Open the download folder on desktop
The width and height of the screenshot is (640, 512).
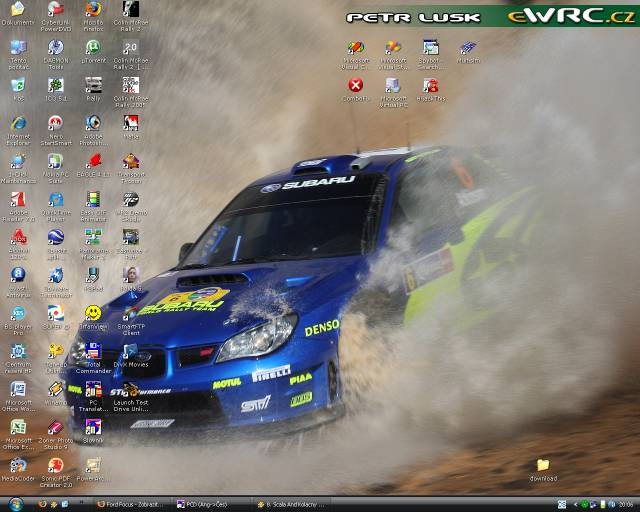click(543, 466)
